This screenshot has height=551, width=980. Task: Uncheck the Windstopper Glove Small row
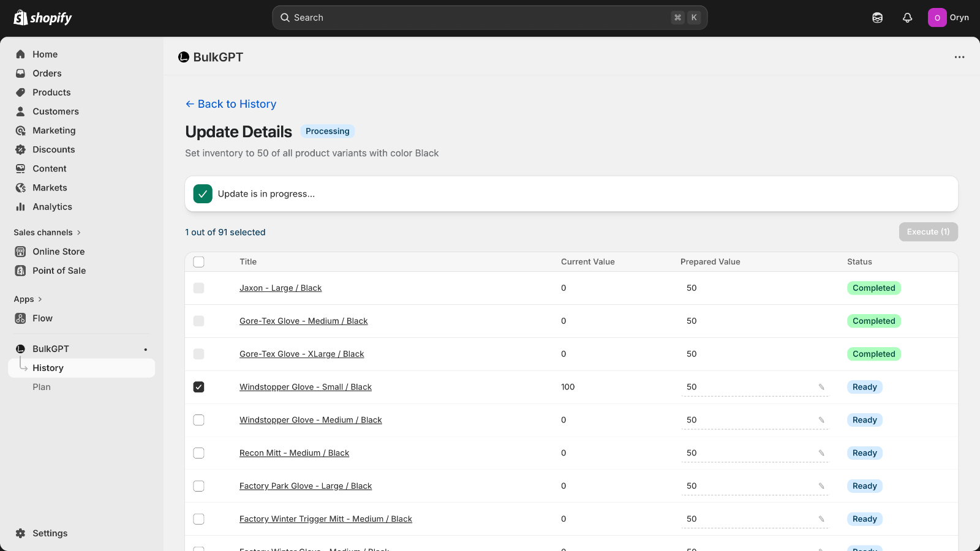click(x=198, y=387)
